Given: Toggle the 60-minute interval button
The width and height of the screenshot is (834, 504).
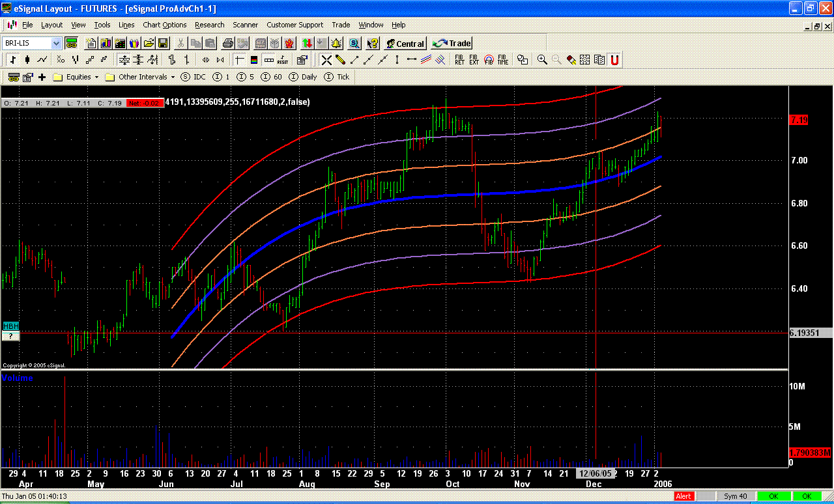Looking at the screenshot, I should click(272, 77).
